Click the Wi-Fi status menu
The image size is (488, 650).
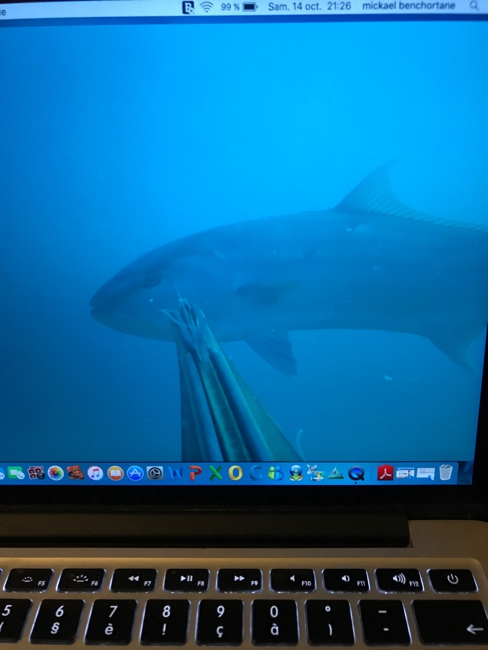206,7
